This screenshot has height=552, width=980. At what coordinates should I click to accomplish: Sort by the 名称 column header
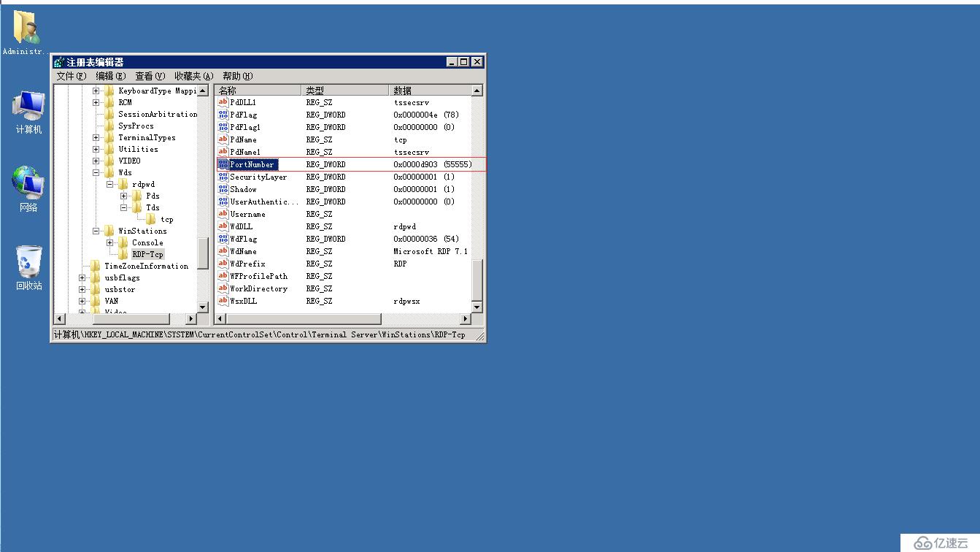(x=258, y=91)
